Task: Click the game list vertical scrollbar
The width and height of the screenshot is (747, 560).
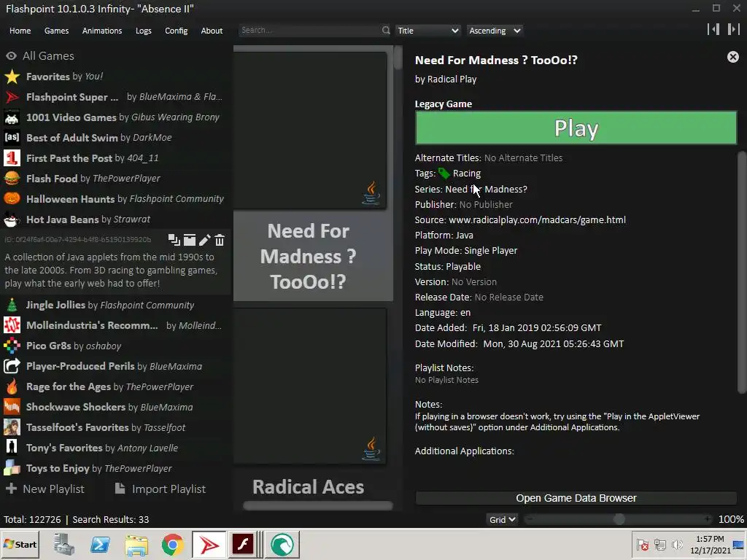Action: [x=398, y=58]
